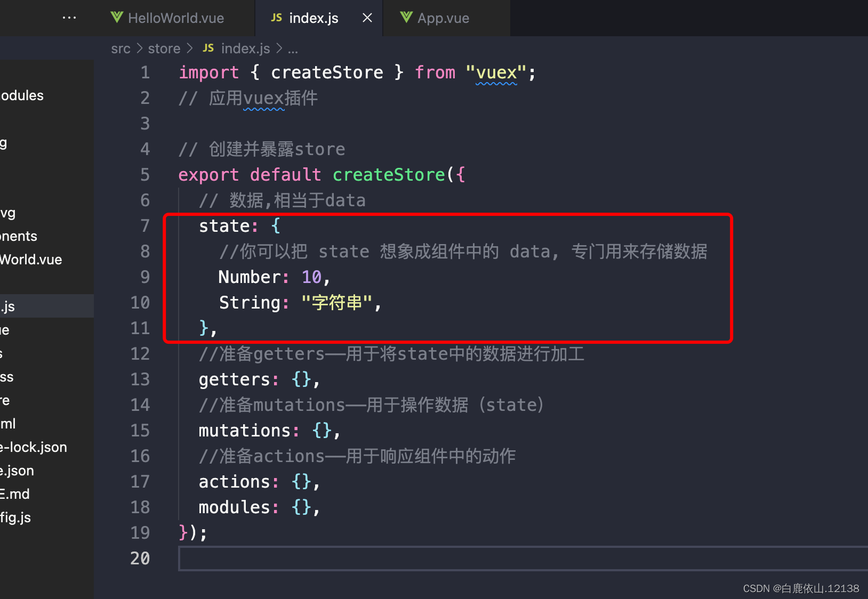Click the squiggly-underlined word vuex
The width and height of the screenshot is (868, 599).
[495, 72]
